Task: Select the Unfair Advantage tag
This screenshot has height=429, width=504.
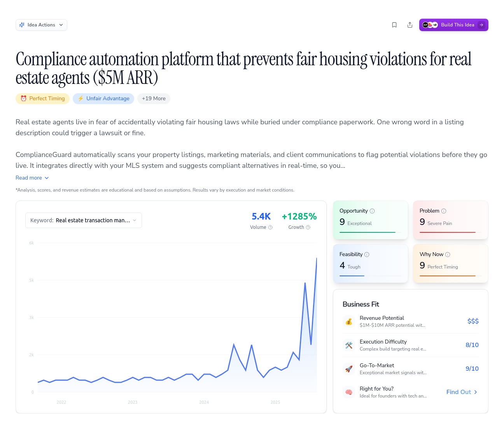Action: pyautogui.click(x=103, y=99)
